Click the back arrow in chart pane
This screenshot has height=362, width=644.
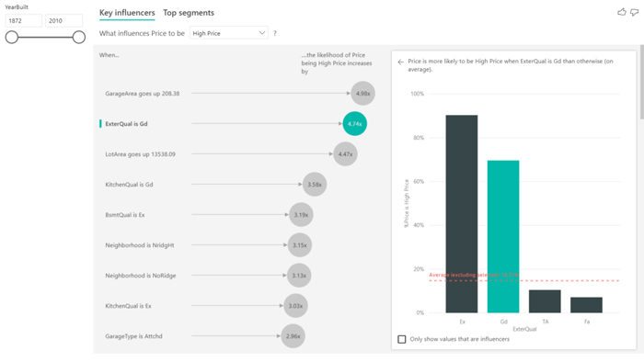coord(401,62)
